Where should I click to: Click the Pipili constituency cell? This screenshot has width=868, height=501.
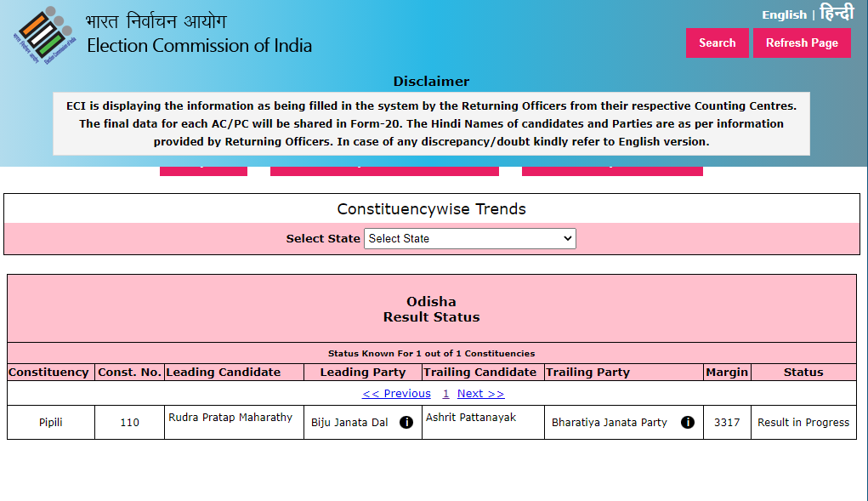point(51,423)
